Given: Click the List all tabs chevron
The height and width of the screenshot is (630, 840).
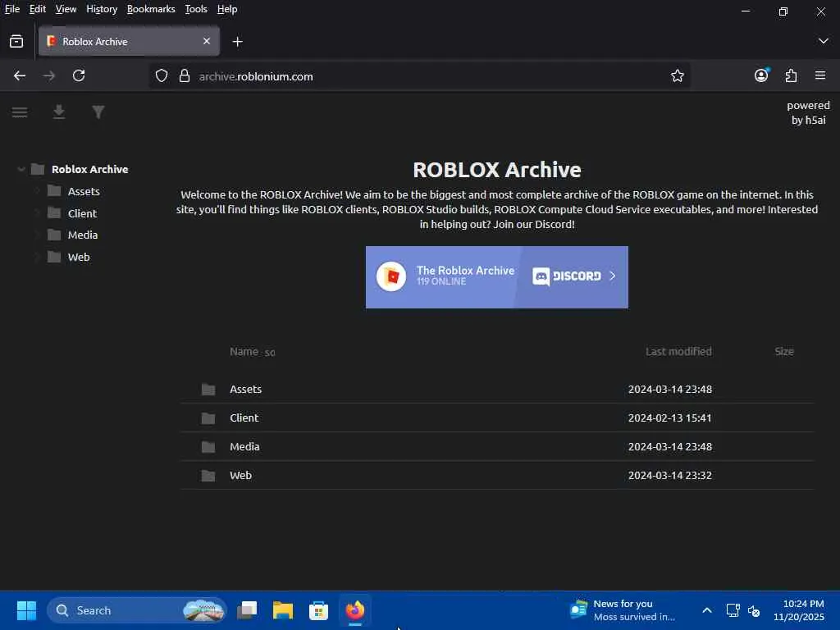Looking at the screenshot, I should (824, 41).
